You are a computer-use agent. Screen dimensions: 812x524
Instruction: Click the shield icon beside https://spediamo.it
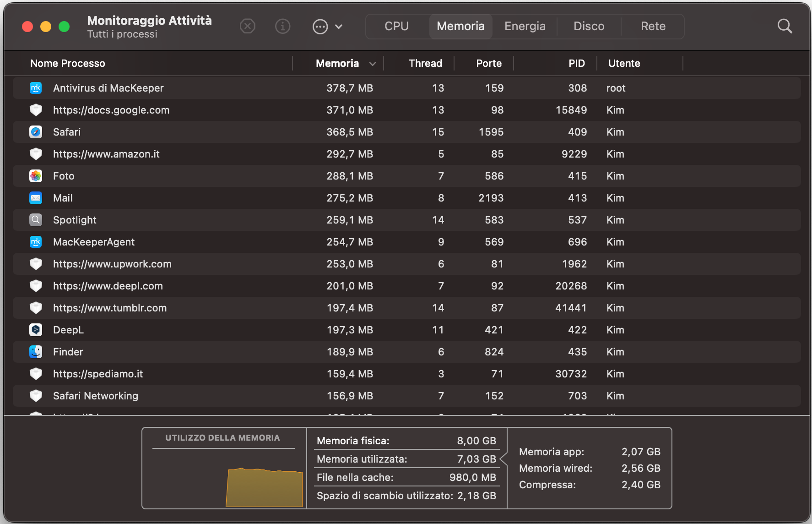pos(36,374)
